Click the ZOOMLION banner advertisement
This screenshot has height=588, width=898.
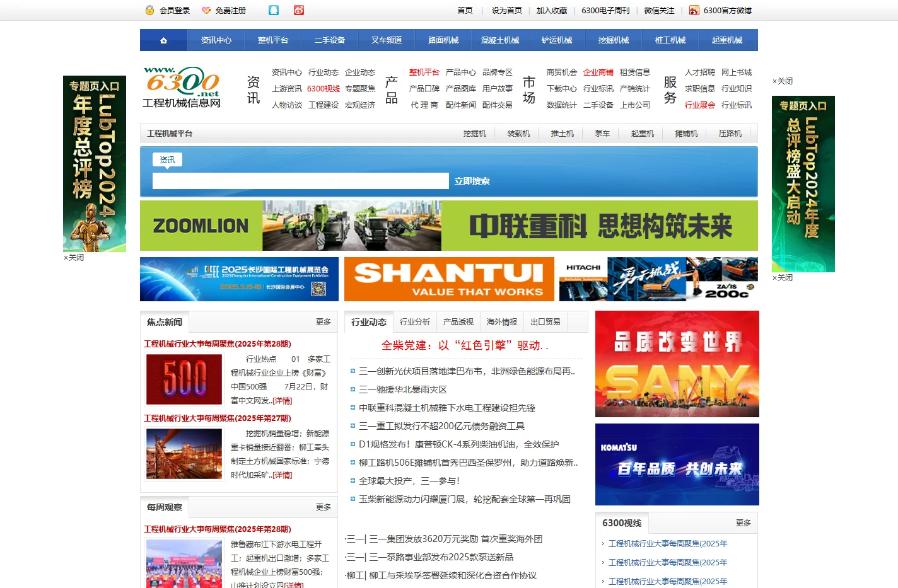pyautogui.click(x=449, y=226)
